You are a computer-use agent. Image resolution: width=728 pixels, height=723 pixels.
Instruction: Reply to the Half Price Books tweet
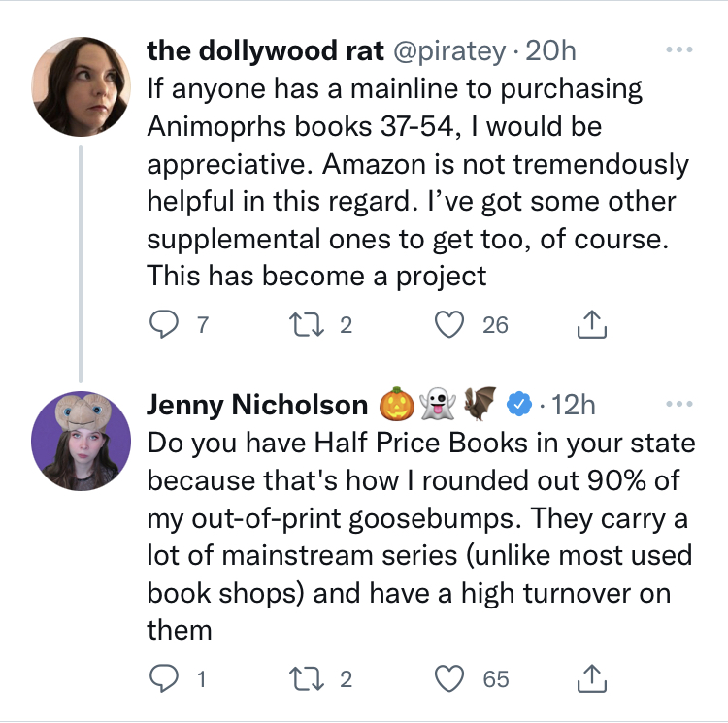coord(163,678)
